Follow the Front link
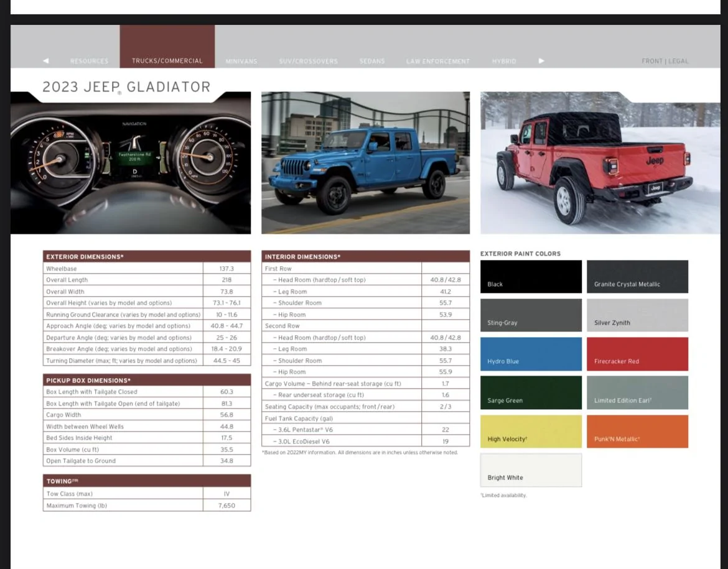Viewport: 728px width, 569px height. pos(652,62)
